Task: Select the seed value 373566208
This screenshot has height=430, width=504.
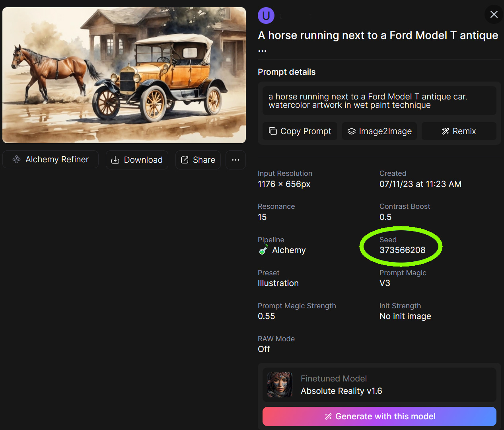Action: point(402,250)
